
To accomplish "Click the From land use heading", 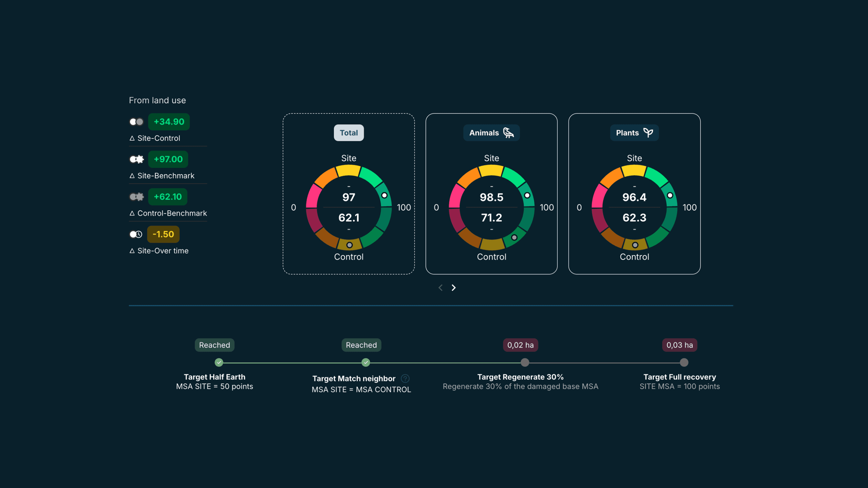I will pyautogui.click(x=157, y=100).
